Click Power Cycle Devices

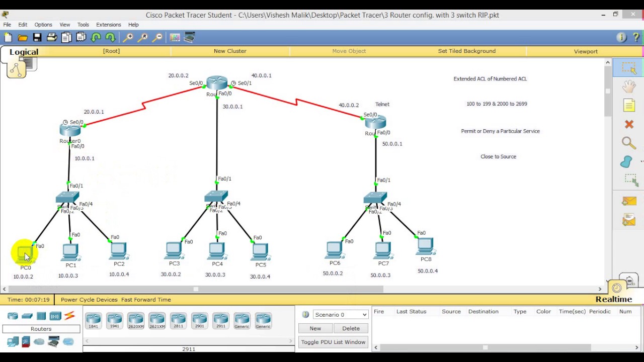coord(89,300)
